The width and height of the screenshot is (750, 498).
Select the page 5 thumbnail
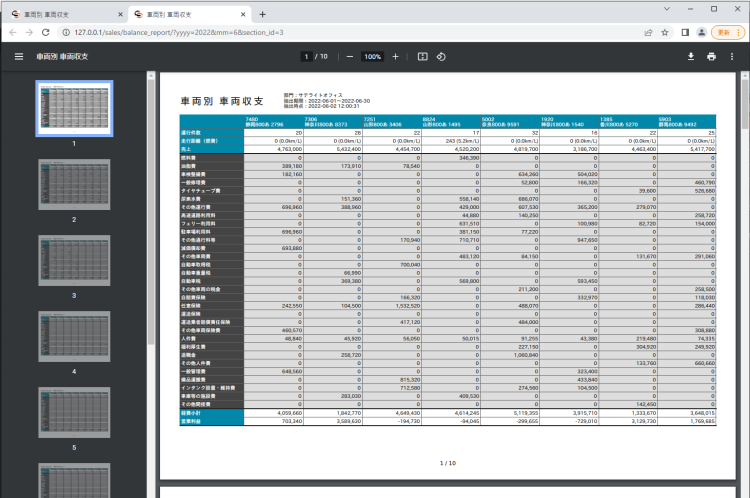click(x=73, y=414)
